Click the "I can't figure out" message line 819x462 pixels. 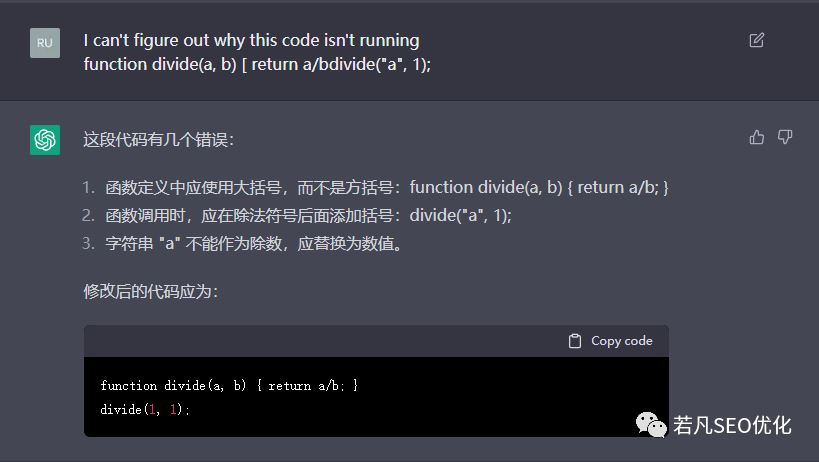click(x=251, y=40)
